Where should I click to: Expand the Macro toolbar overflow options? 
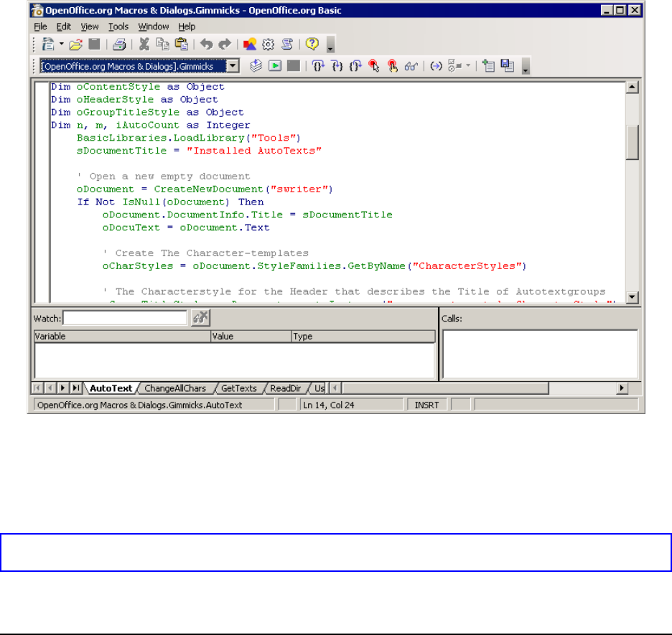tap(526, 67)
